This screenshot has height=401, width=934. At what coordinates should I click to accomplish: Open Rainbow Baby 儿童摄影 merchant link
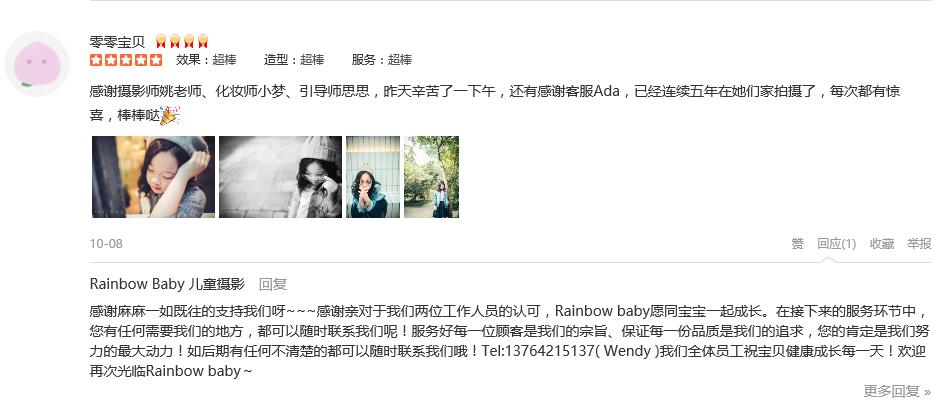(x=167, y=284)
